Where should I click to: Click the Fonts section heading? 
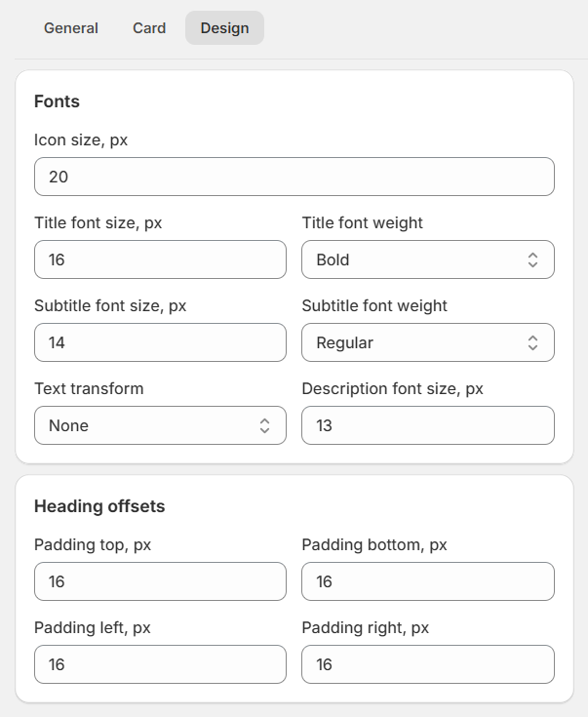click(57, 101)
